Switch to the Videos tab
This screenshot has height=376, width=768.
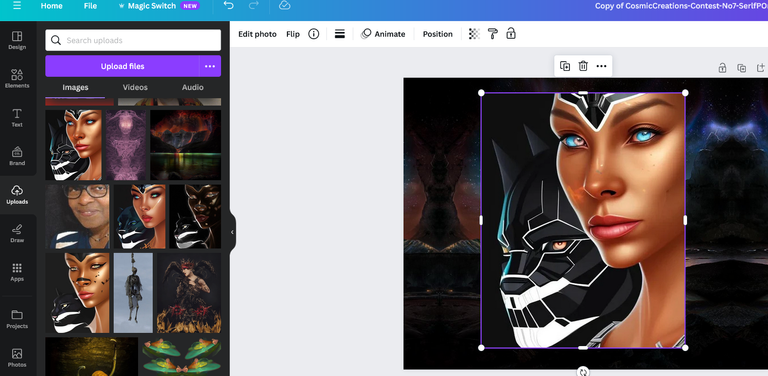coord(135,87)
